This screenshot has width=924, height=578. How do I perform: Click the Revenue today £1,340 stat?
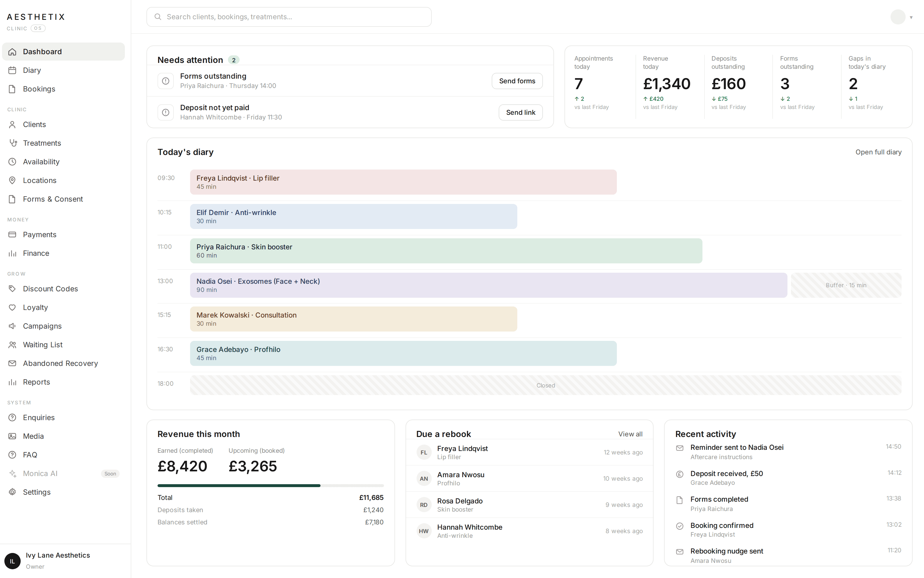click(x=667, y=84)
